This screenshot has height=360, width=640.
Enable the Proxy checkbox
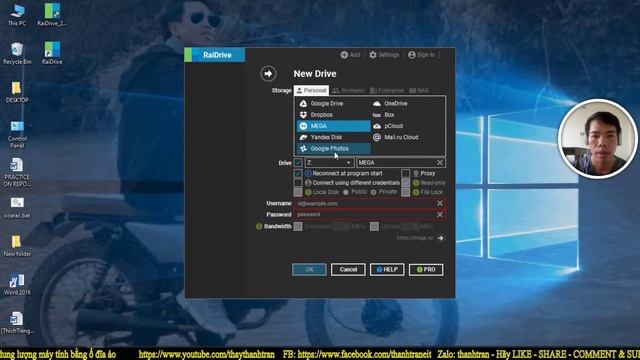[405, 173]
